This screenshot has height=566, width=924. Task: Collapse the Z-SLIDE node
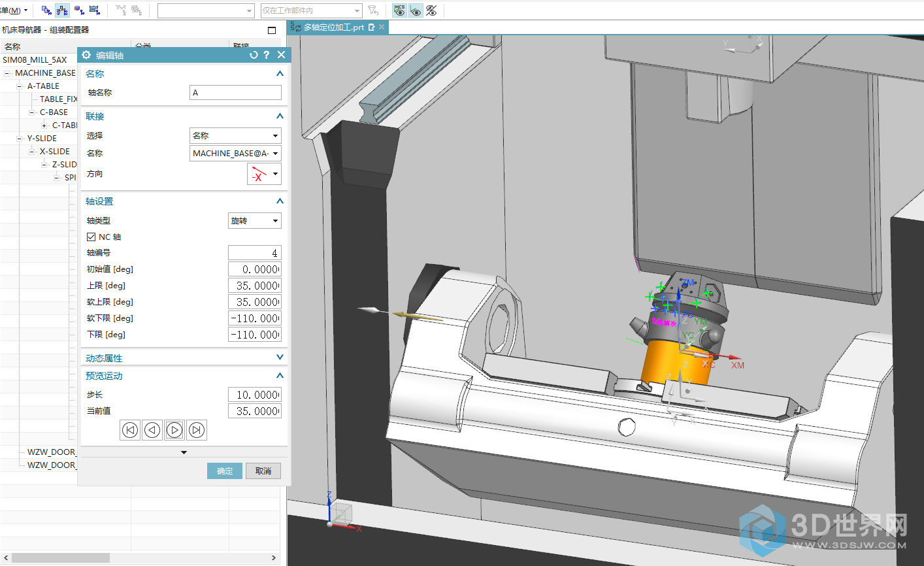44,165
